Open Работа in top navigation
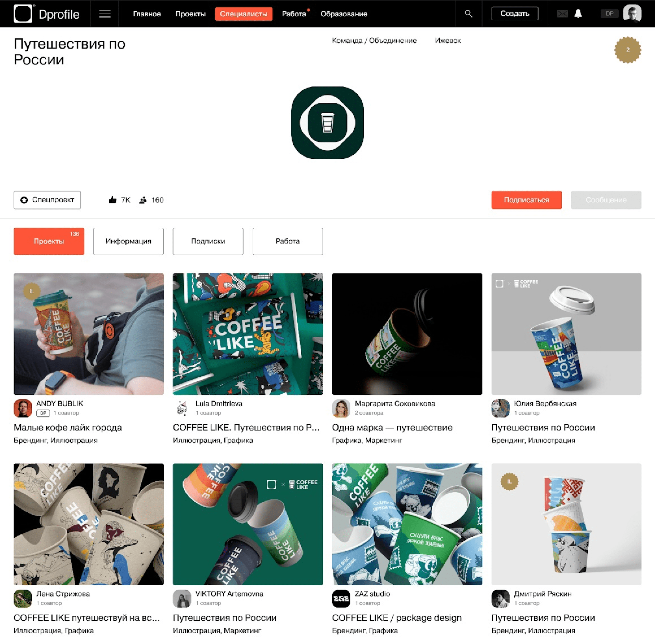655x644 pixels. [x=294, y=14]
